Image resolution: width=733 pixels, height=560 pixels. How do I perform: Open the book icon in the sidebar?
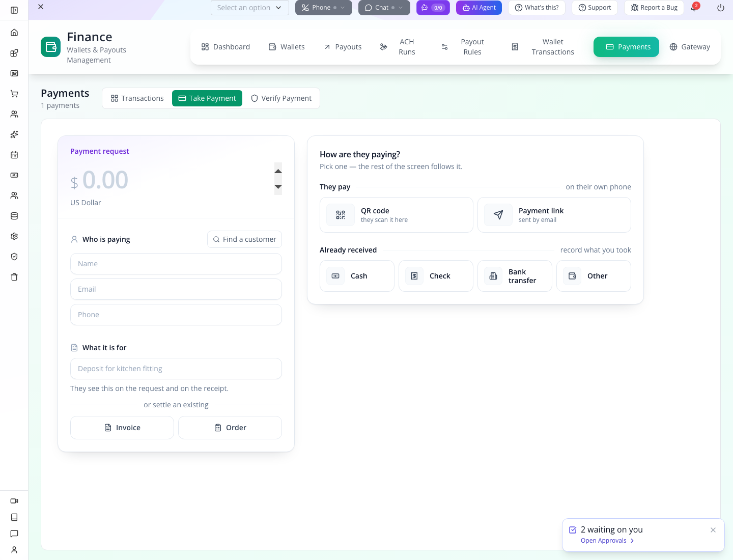14,517
